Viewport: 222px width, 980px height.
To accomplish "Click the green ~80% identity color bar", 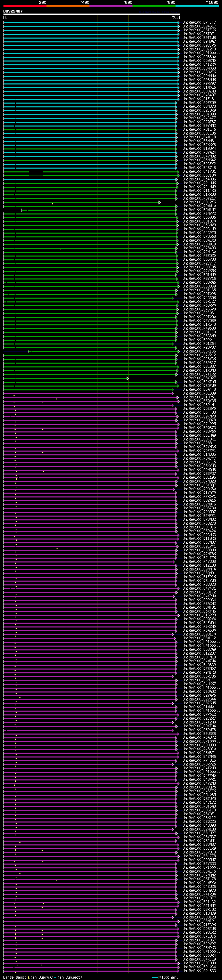I will point(154,6).
